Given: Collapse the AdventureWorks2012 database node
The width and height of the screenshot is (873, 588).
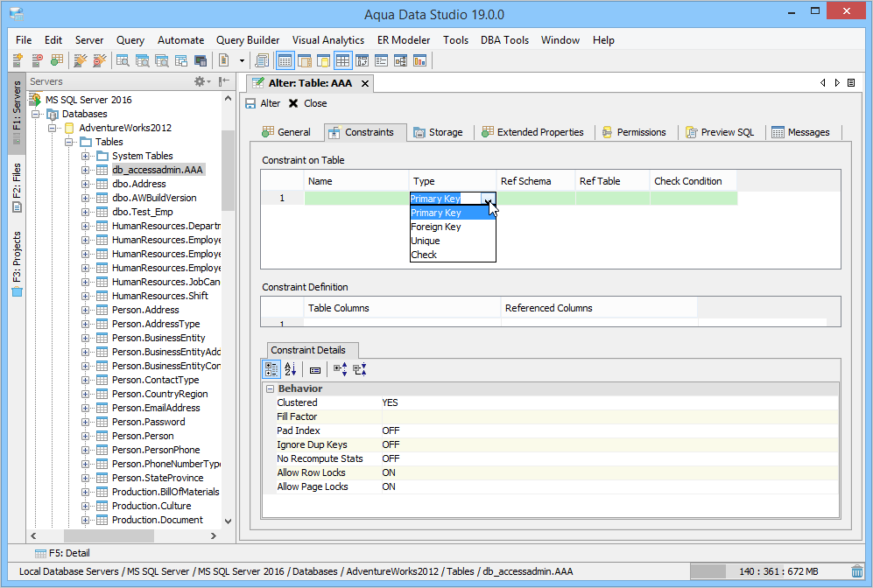Looking at the screenshot, I should pos(53,128).
